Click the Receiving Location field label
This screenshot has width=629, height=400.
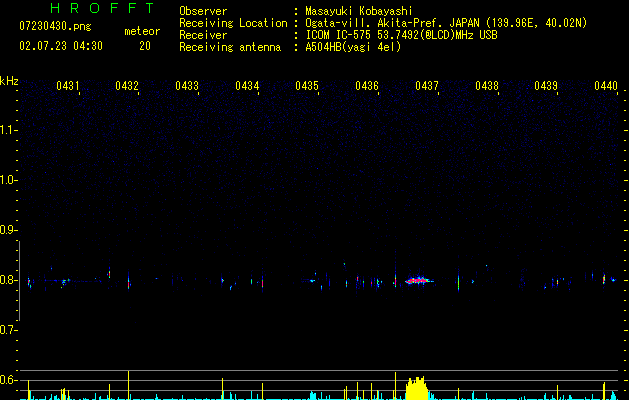point(233,23)
